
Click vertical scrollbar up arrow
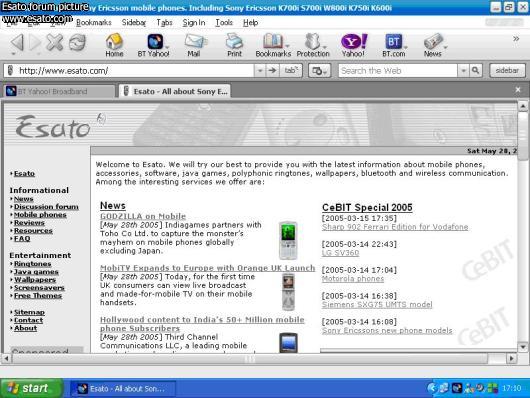(x=523, y=106)
